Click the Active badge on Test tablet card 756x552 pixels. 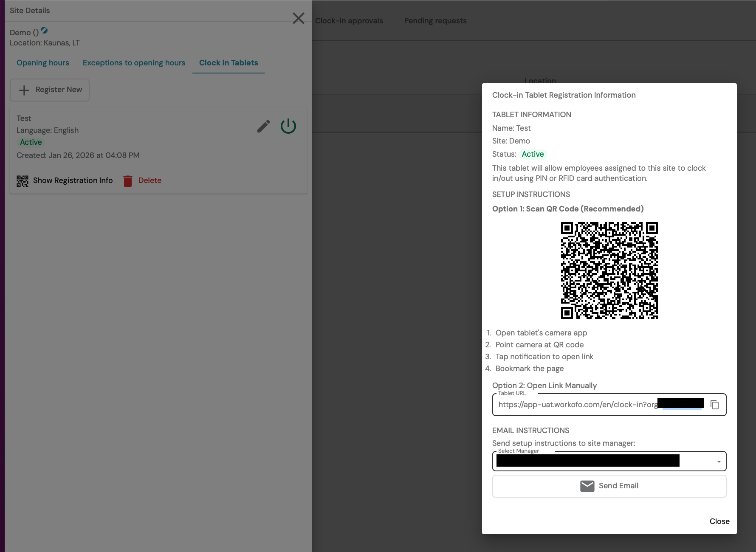click(x=31, y=142)
